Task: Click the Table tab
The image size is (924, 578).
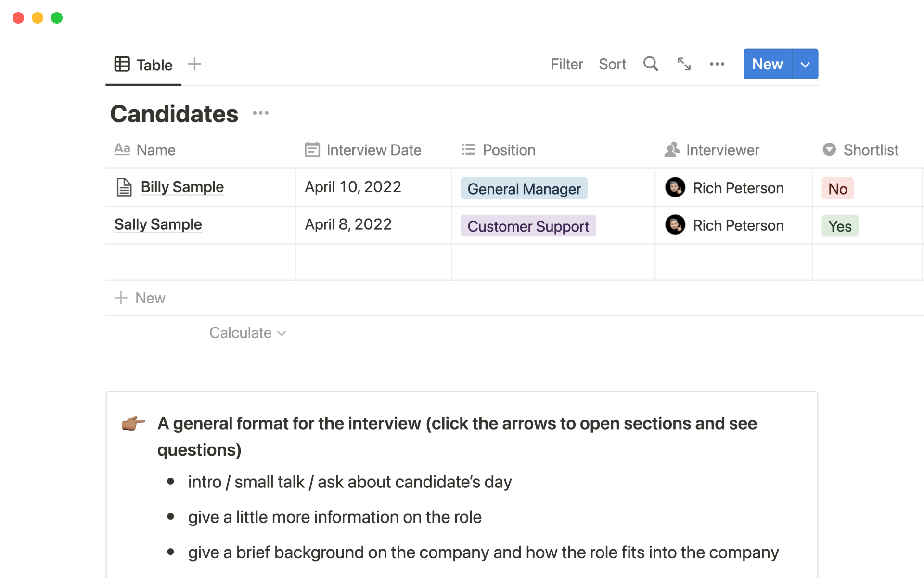Action: pos(144,65)
